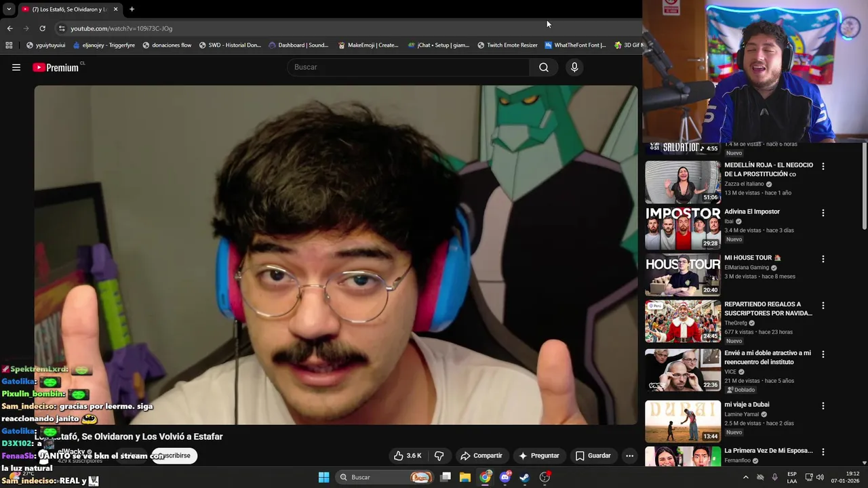Open TheGrefg channel link
Screen dimensions: 868x488
coord(736,323)
